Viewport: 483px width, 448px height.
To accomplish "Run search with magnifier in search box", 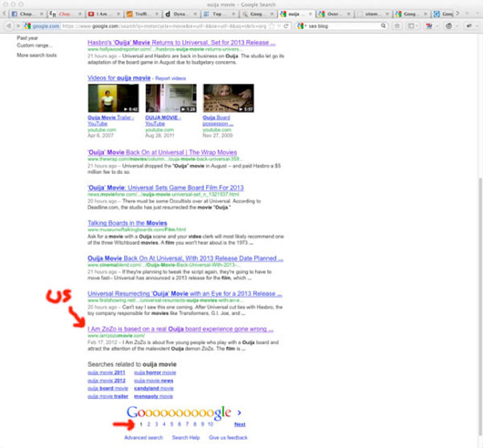I will (383, 25).
